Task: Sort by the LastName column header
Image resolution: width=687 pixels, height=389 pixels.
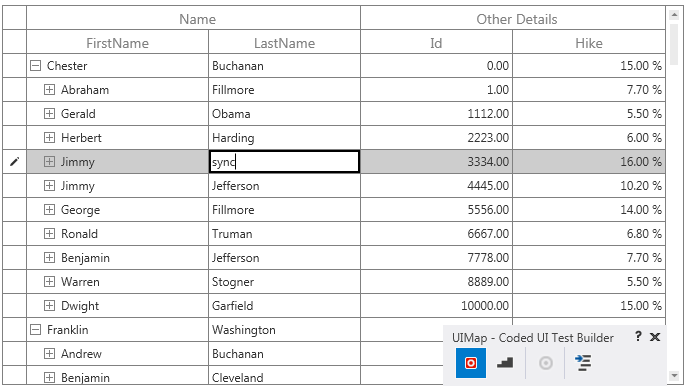Action: tap(284, 42)
